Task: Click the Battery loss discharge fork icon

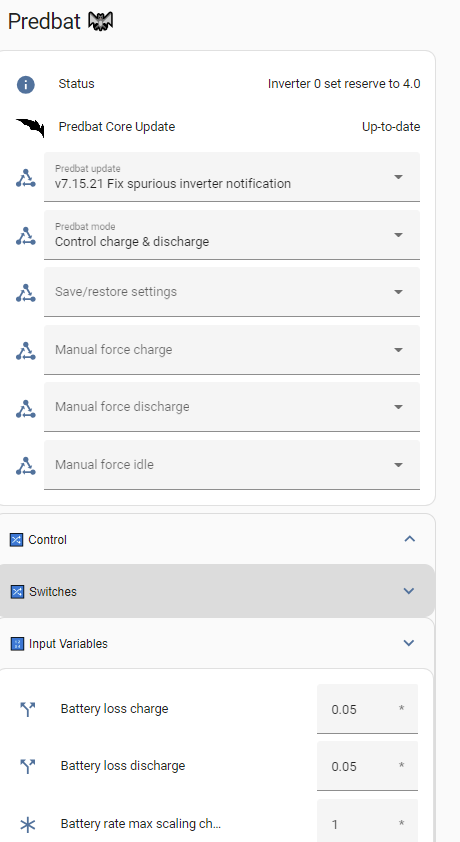Action: pyautogui.click(x=27, y=766)
